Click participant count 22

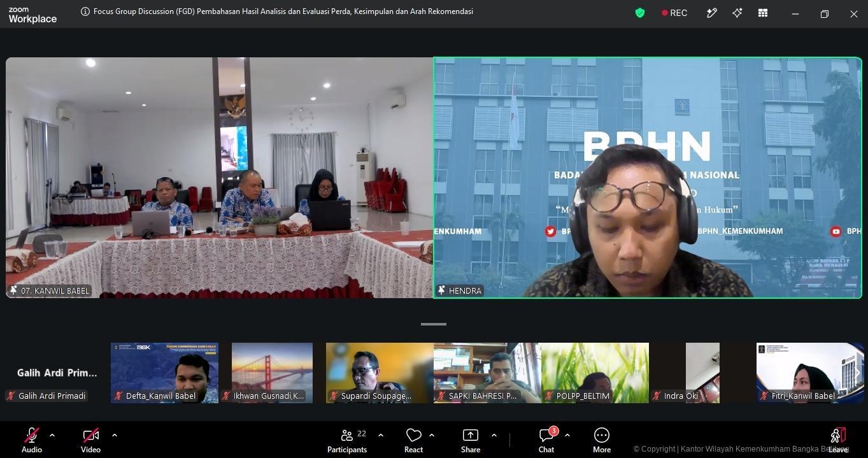362,434
